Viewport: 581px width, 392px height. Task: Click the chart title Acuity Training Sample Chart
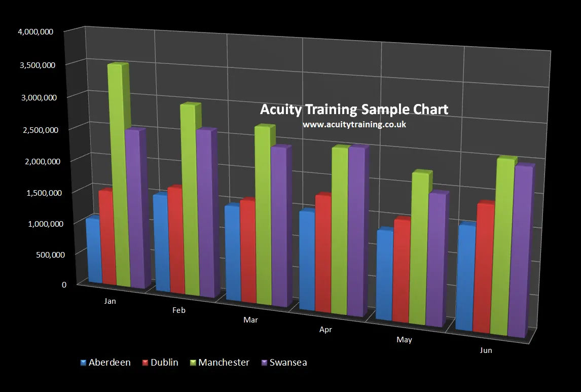click(353, 109)
